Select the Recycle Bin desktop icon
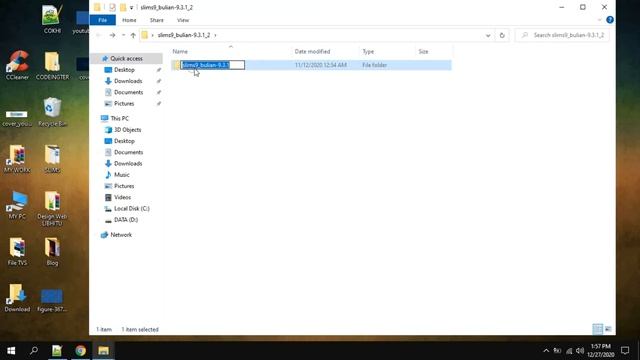 point(52,112)
